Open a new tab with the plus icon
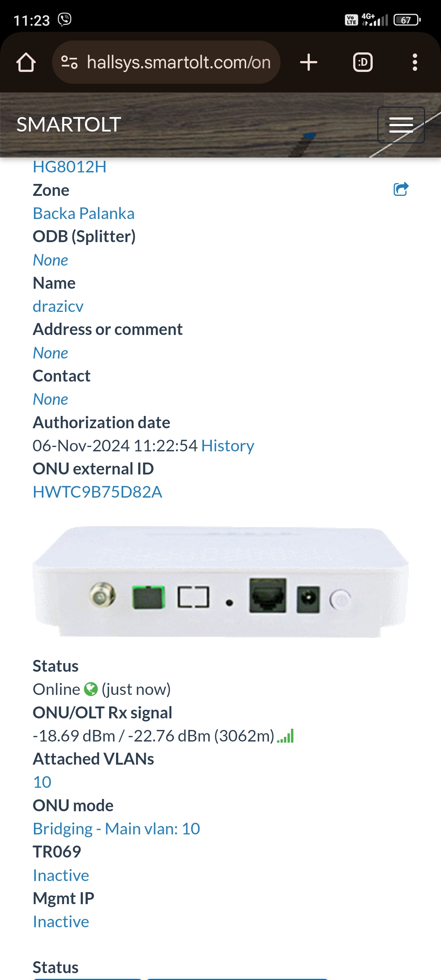 point(308,62)
